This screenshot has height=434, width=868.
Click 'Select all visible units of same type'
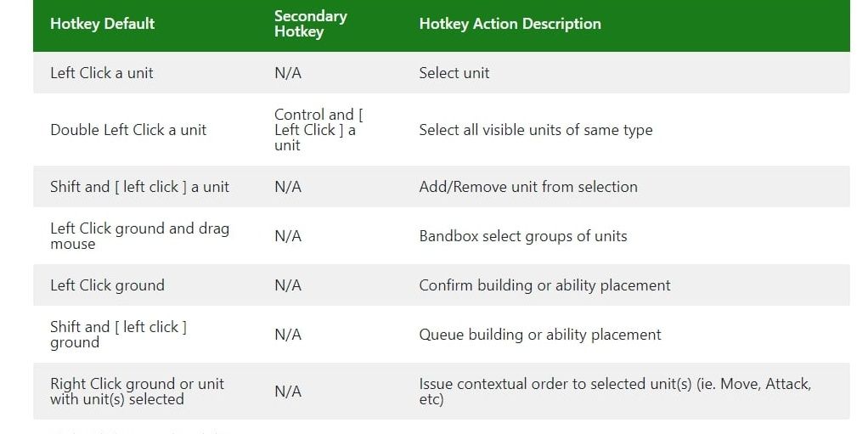click(536, 130)
